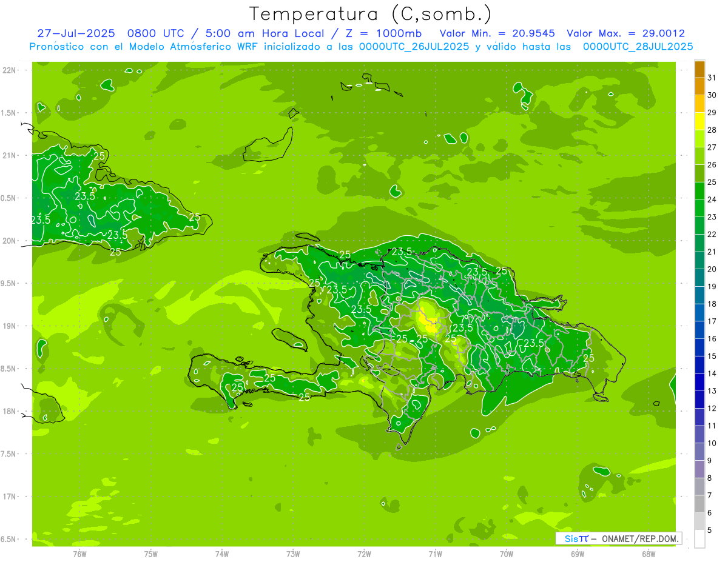The height and width of the screenshot is (562, 728).
Task: Click the "20N" latitude axis label
Action: (10, 241)
